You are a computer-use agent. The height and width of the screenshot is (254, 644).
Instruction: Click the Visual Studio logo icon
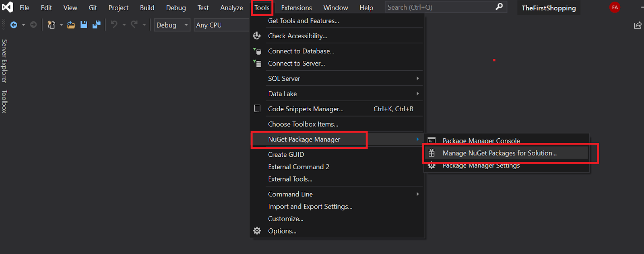click(7, 7)
